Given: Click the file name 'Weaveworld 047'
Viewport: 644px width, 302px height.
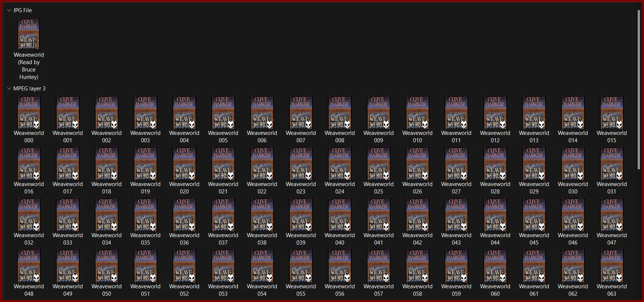Looking at the screenshot, I should (x=612, y=239).
